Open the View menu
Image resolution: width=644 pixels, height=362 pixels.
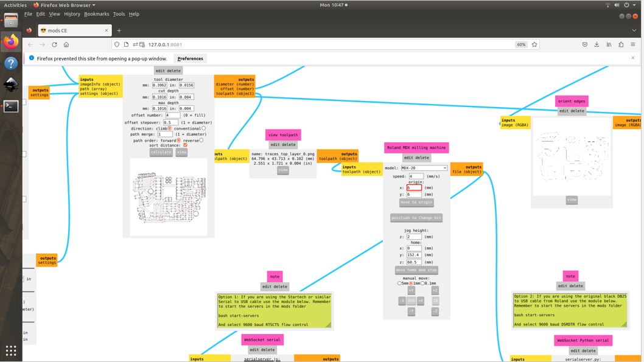tap(54, 14)
